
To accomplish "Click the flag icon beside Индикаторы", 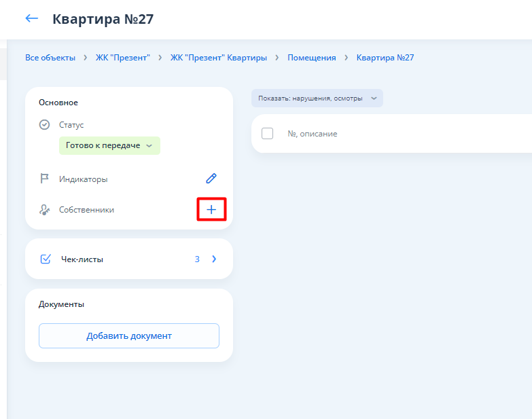I will [45, 179].
